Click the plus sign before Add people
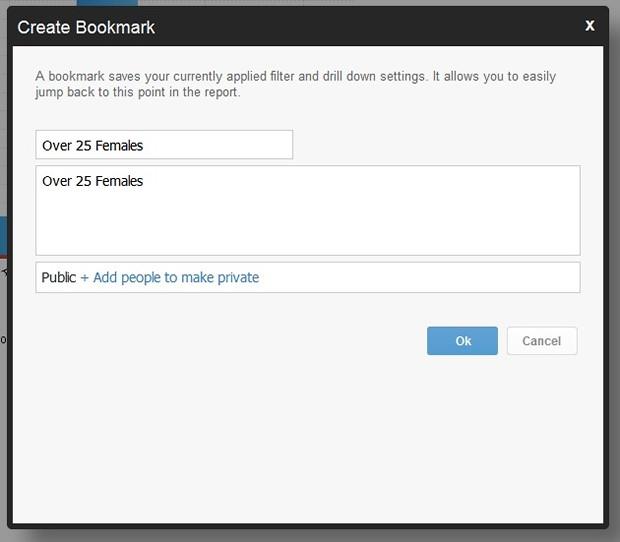 [x=84, y=278]
